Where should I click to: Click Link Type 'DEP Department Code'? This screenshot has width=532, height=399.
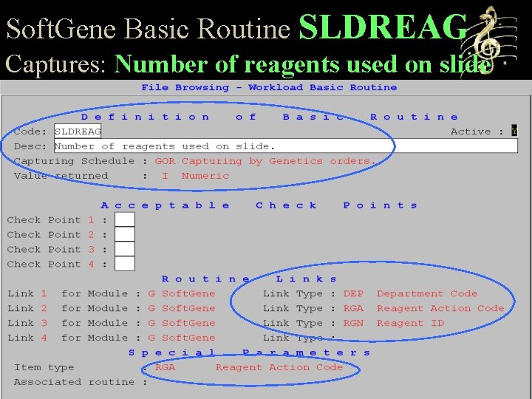(x=410, y=293)
